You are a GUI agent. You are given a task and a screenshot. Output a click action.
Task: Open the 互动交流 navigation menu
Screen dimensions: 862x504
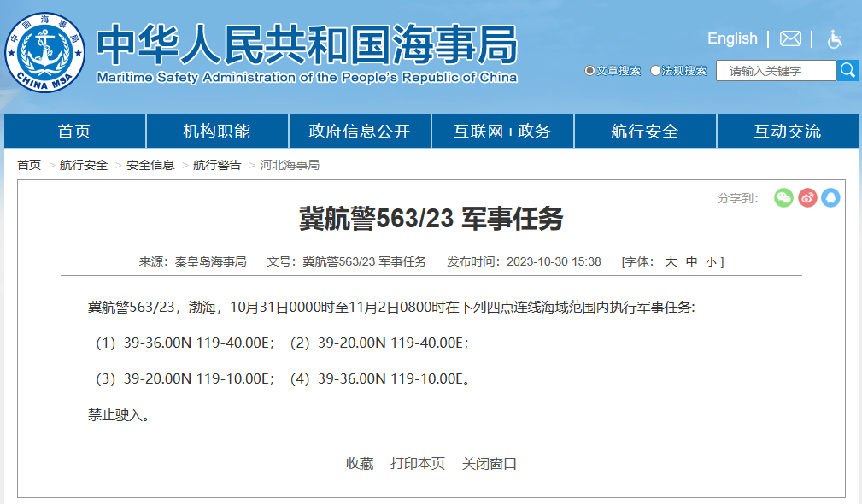coord(788,132)
